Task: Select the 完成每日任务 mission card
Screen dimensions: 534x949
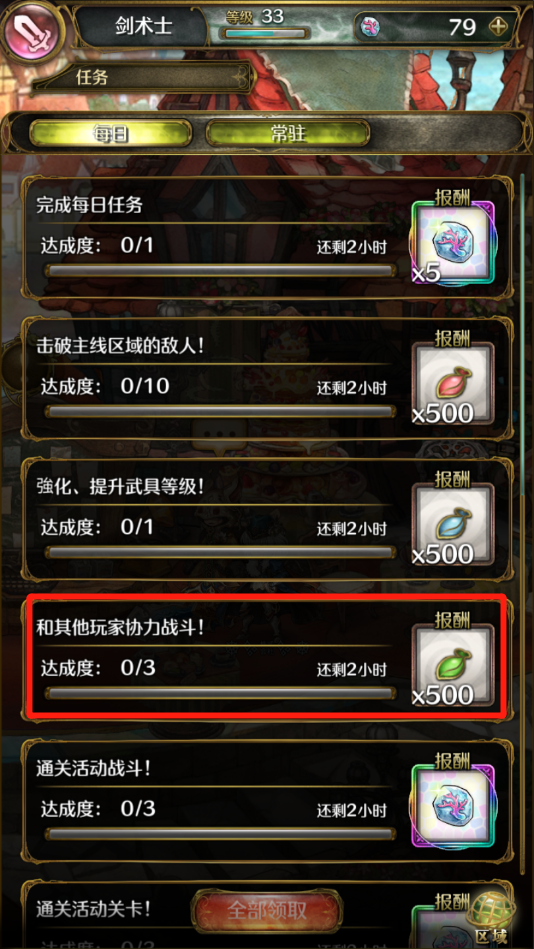Action: point(267,237)
